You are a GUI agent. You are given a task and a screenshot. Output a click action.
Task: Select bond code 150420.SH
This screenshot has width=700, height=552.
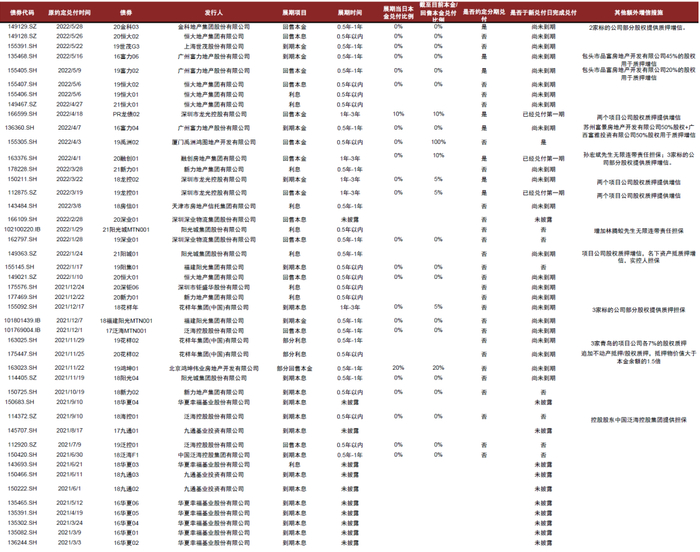(22, 455)
